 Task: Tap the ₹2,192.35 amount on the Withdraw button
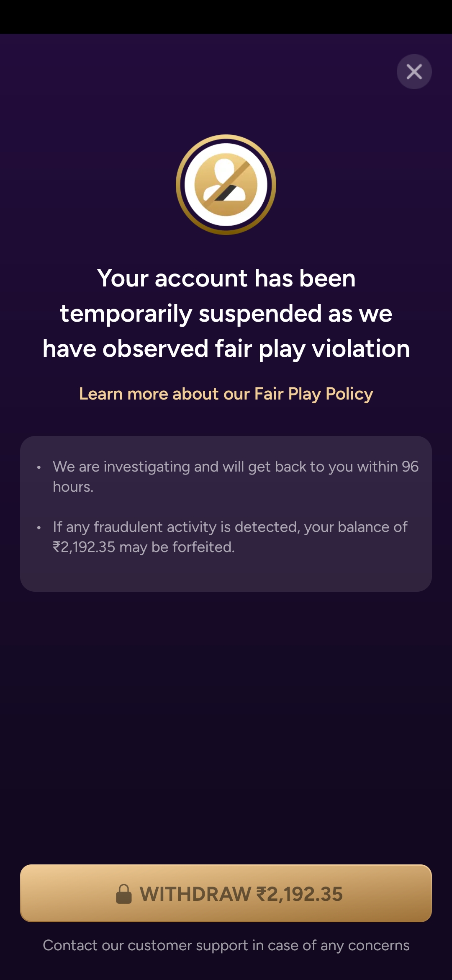pos(300,894)
